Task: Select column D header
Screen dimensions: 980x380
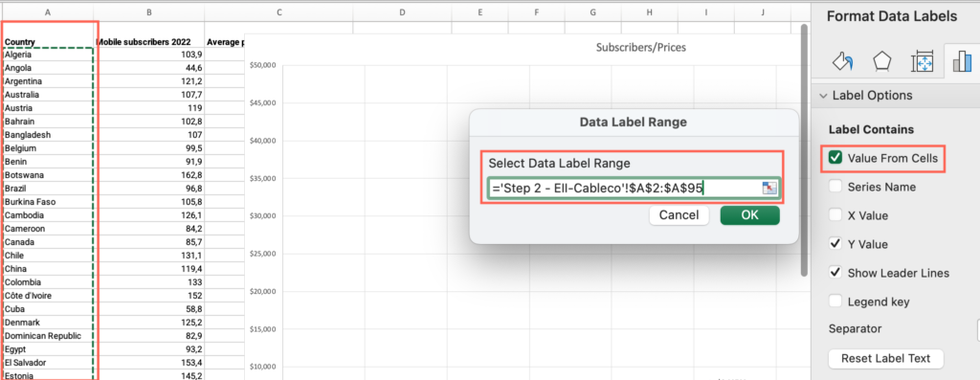Action: pyautogui.click(x=402, y=11)
